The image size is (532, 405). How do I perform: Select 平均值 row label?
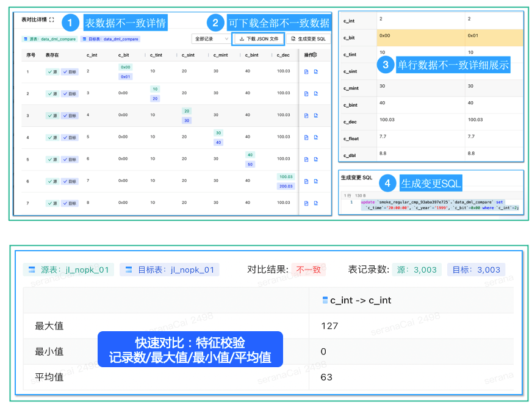tap(49, 377)
